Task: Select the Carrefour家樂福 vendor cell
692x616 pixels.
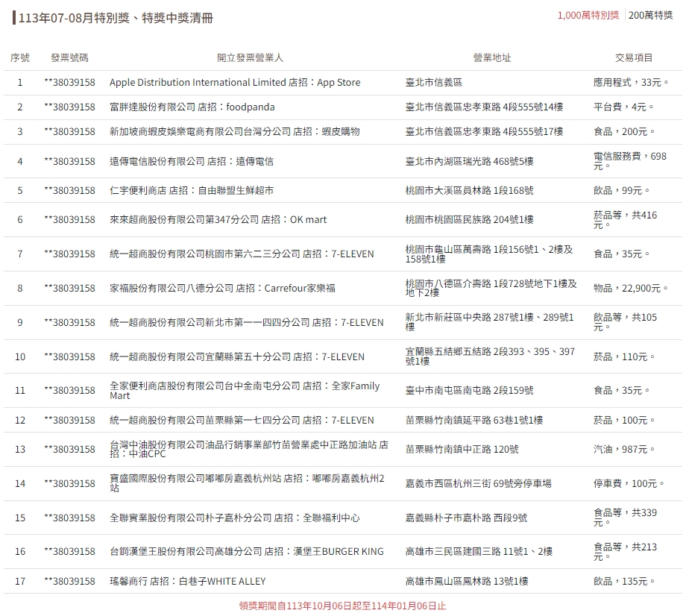Action: click(222, 289)
